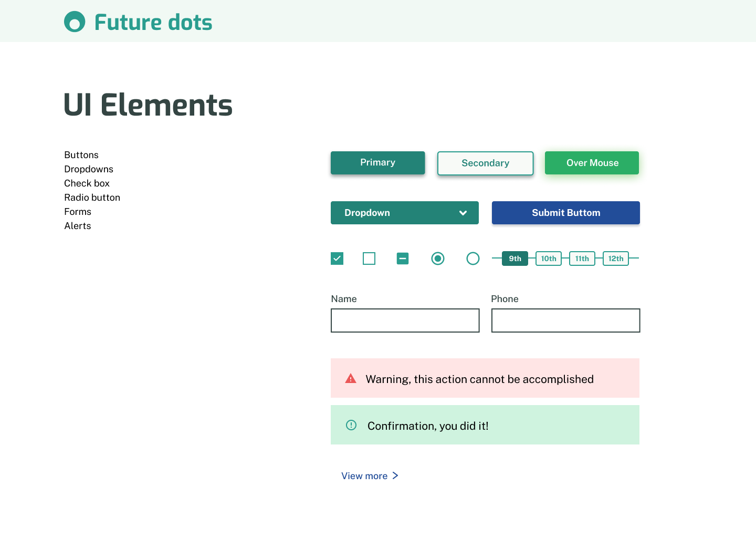Image resolution: width=756 pixels, height=538 pixels.
Task: Choose the 9th step in the stepper
Action: pos(515,258)
